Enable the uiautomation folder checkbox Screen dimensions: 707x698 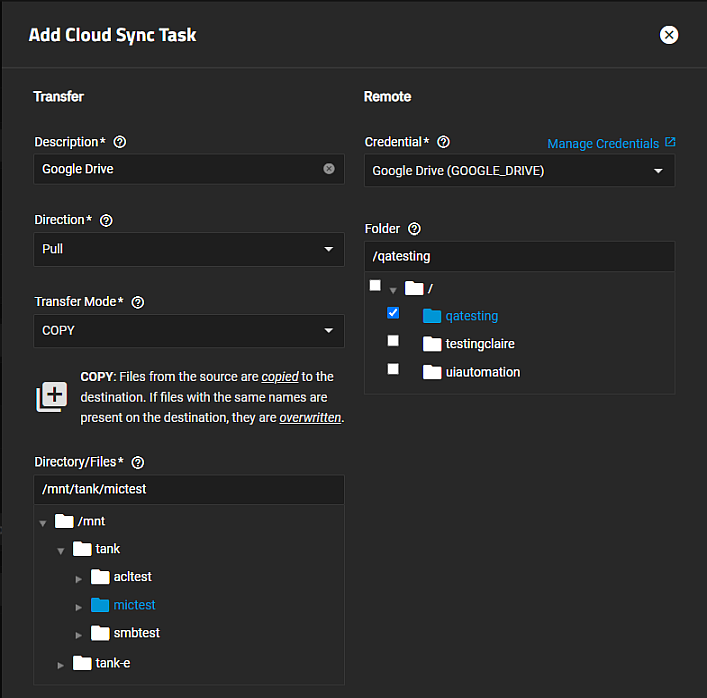coord(393,369)
